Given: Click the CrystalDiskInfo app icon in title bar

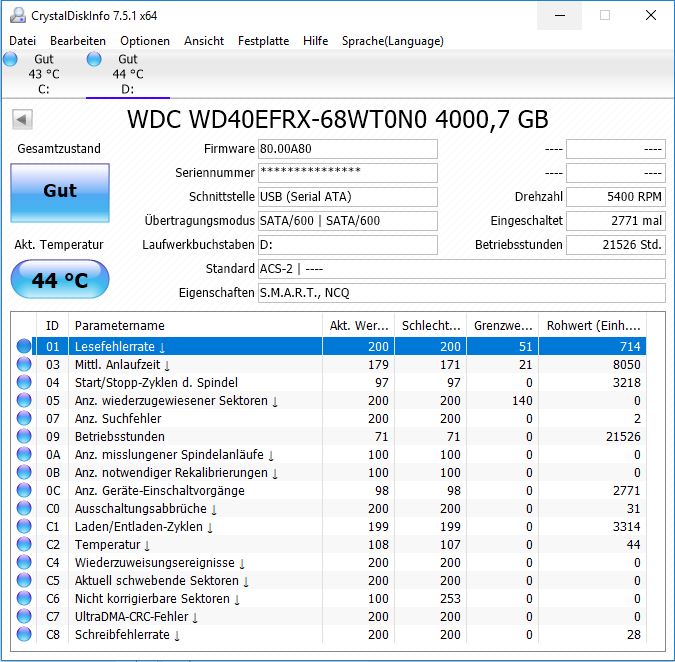Looking at the screenshot, I should point(18,15).
